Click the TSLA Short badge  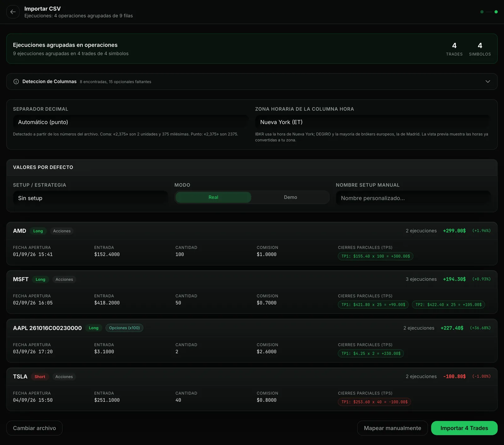tap(40, 377)
